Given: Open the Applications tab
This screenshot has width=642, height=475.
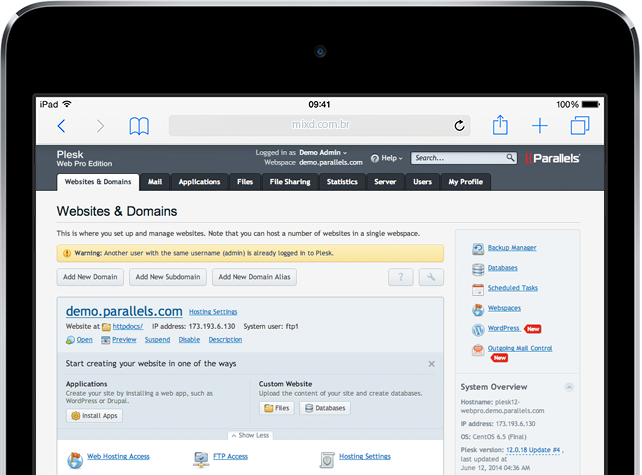Looking at the screenshot, I should pyautogui.click(x=199, y=182).
